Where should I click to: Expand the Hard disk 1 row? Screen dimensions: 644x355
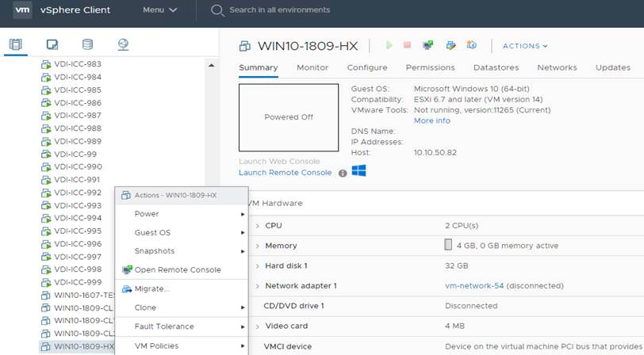pos(258,266)
